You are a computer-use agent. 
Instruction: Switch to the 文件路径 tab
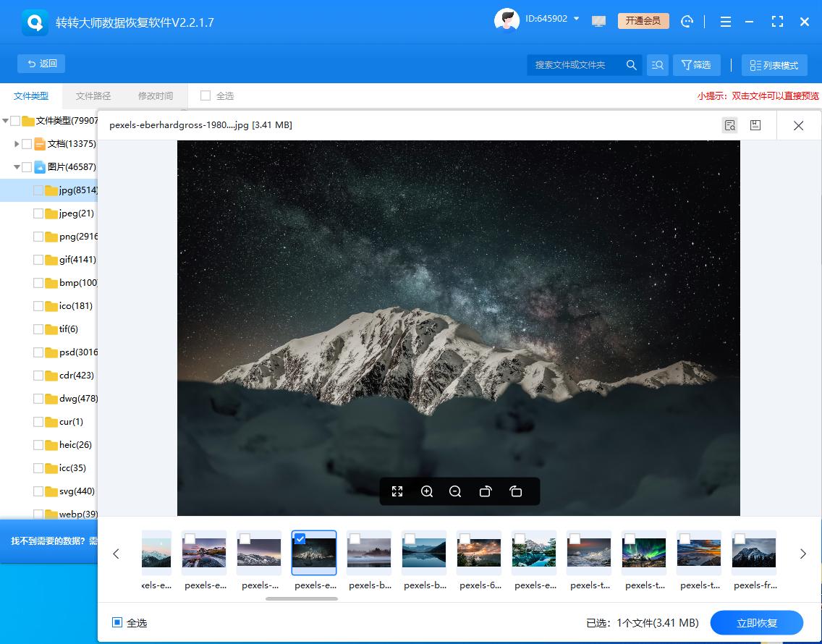click(x=93, y=96)
